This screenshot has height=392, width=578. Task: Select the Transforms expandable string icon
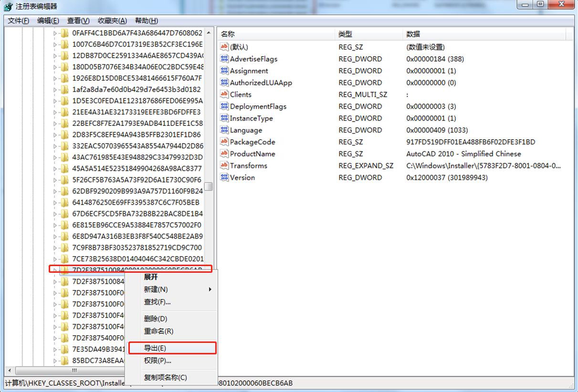click(224, 165)
